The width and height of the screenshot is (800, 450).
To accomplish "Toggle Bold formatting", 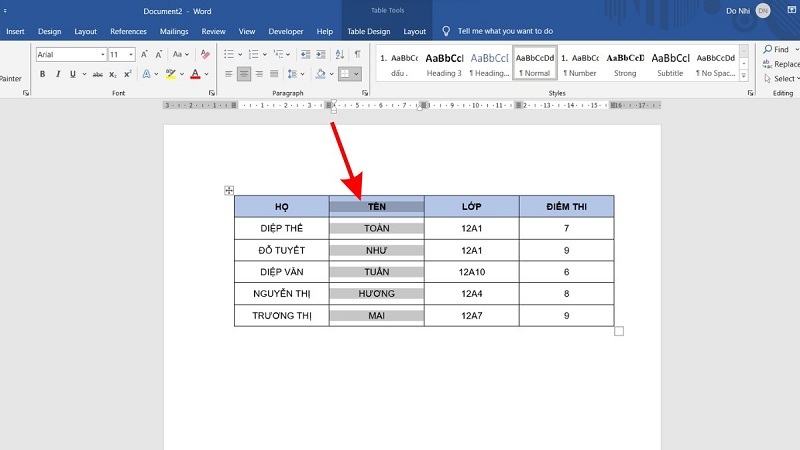I will click(x=42, y=74).
